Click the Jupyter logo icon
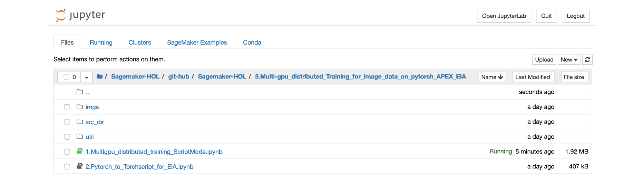644x184 pixels. 61,16
